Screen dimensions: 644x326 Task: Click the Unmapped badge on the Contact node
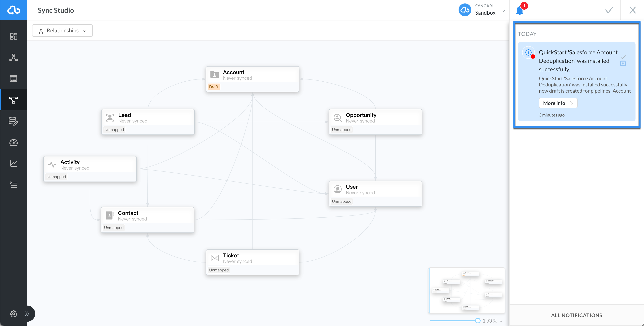pos(114,228)
